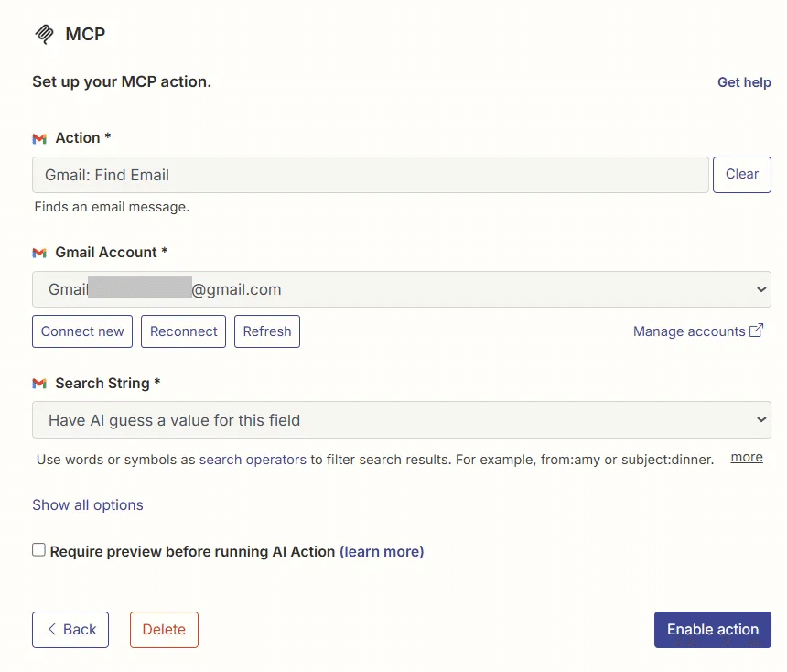Click the Gmail icon beside Search String label
Viewport: 787px width, 672px height.
tap(38, 383)
